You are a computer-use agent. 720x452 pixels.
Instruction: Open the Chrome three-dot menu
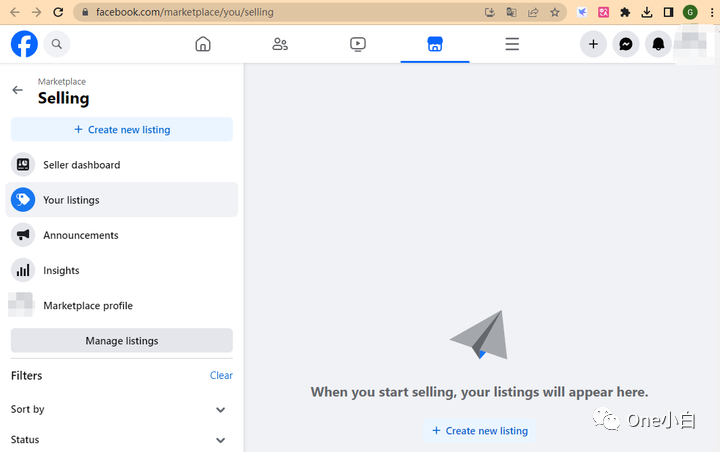click(x=712, y=12)
